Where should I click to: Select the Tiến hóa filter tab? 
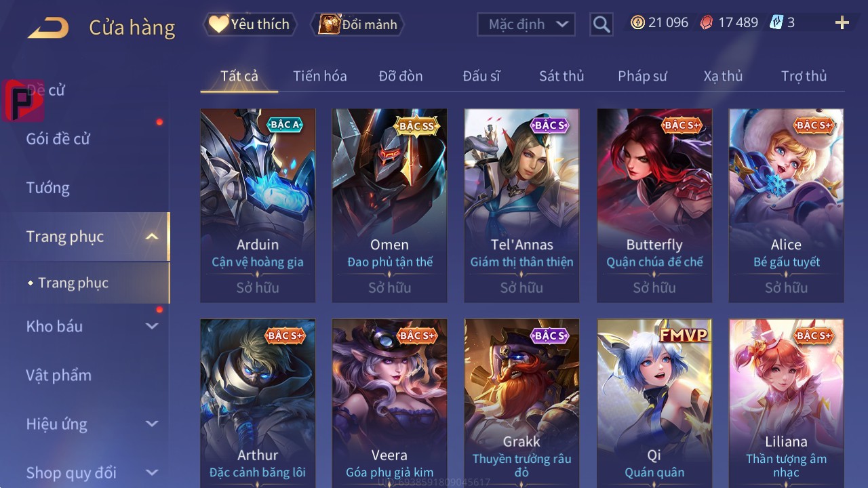pos(320,76)
